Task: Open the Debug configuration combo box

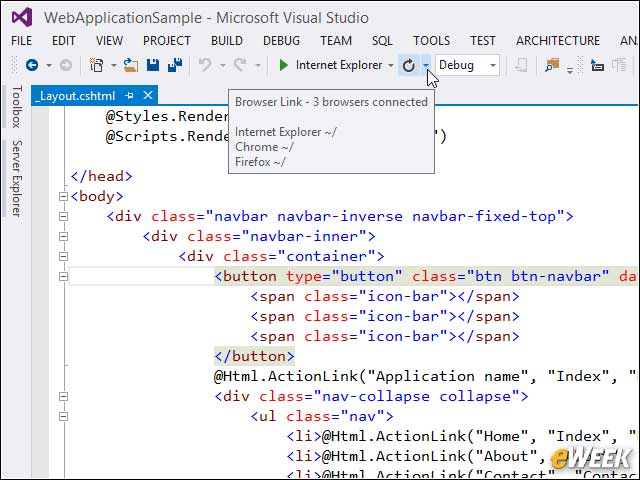Action: point(467,65)
